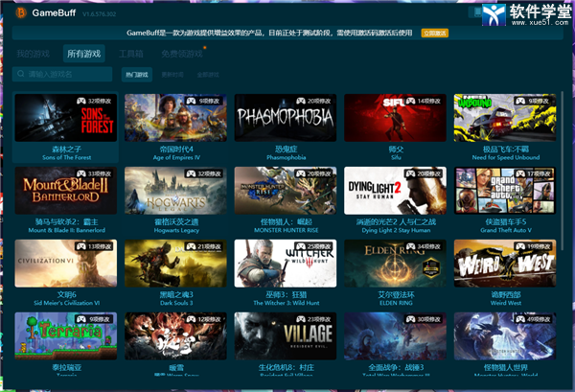This screenshot has height=392, width=575.
Task: Click the 全面战争：战锤3 game title
Action: (x=396, y=367)
